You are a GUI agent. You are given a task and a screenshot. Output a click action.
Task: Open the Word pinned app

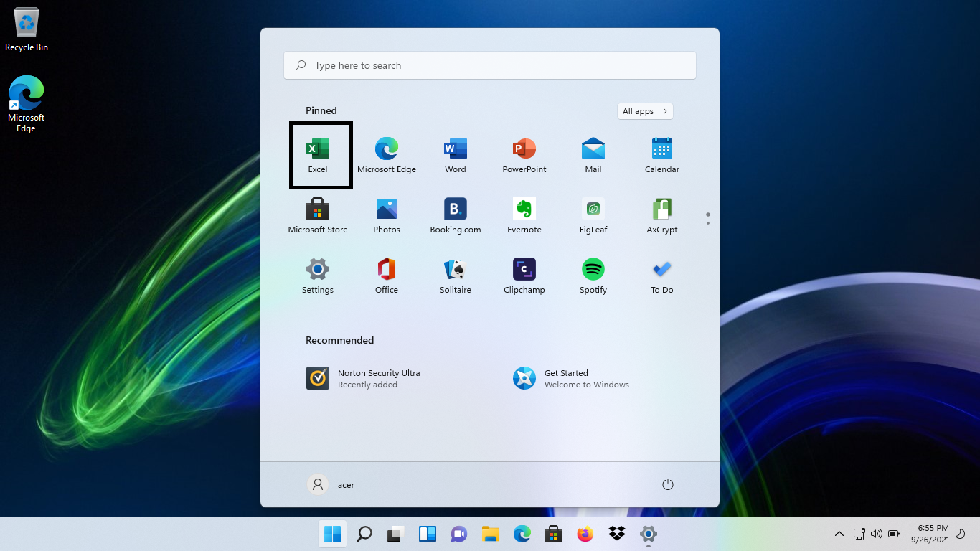coord(456,156)
